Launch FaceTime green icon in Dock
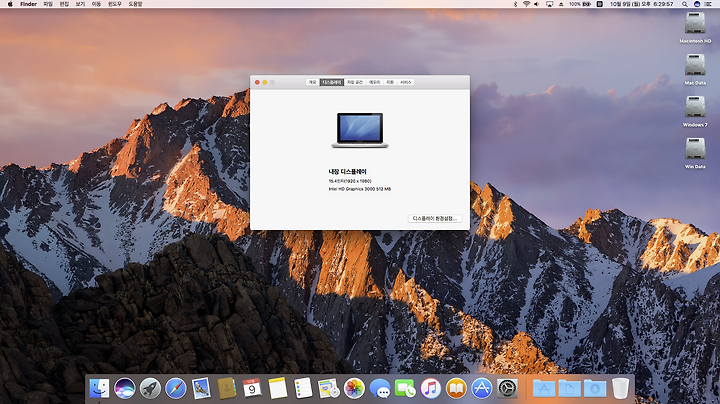The width and height of the screenshot is (720, 404). pos(405,388)
